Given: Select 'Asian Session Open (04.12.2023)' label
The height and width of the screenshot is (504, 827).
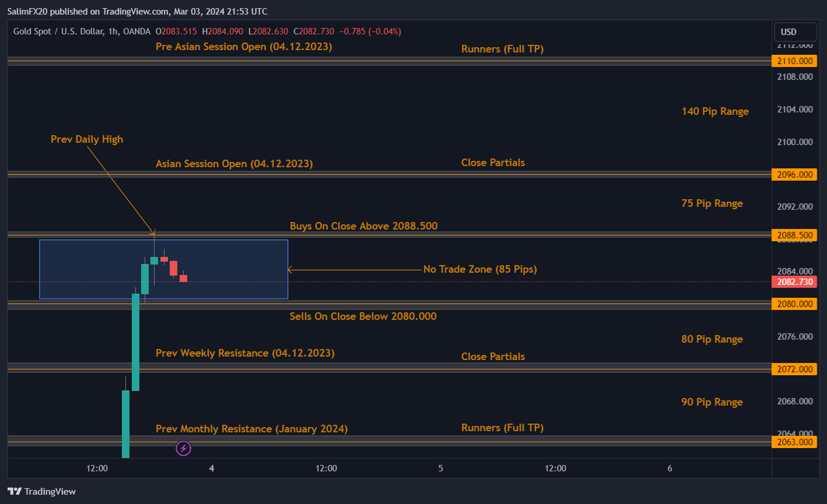Looking at the screenshot, I should 234,164.
